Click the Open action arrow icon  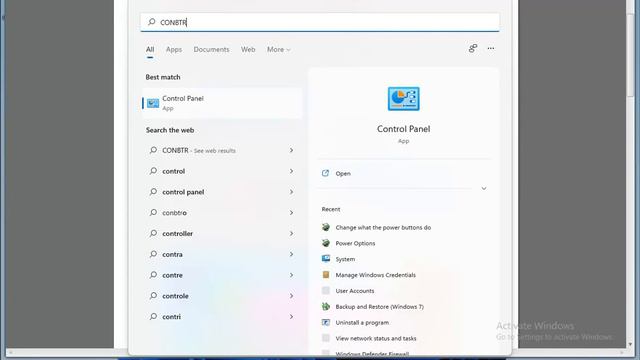point(325,173)
